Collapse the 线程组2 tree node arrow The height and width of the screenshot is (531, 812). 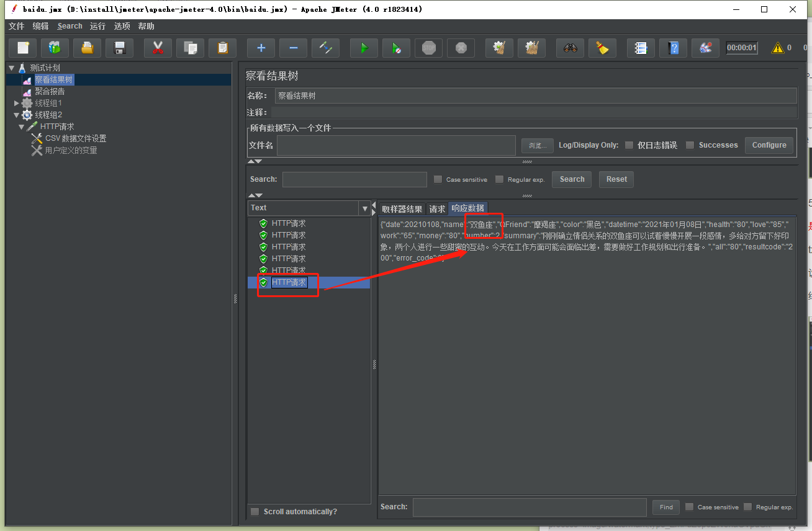click(17, 115)
